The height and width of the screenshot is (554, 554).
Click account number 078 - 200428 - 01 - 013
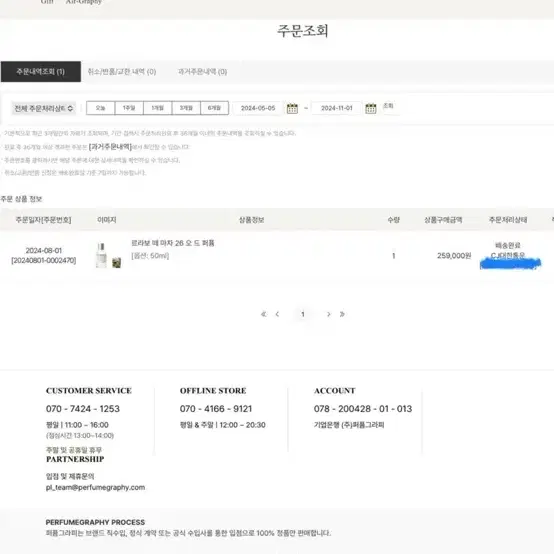[x=363, y=409]
